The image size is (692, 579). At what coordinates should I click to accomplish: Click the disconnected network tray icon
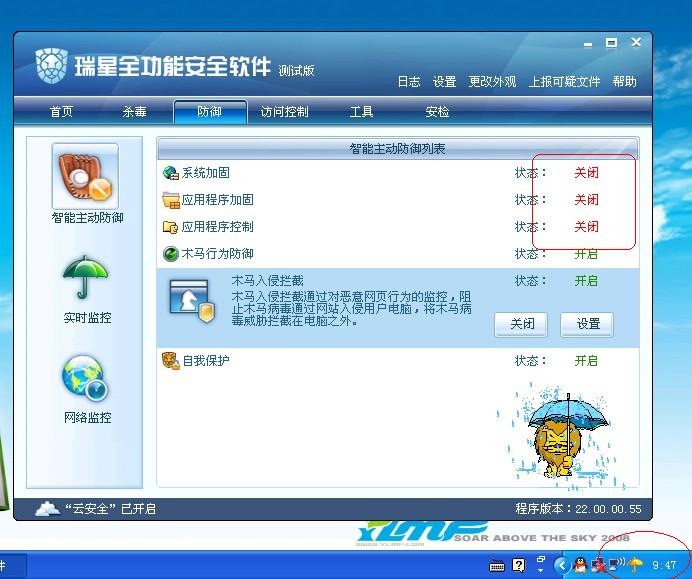click(x=599, y=565)
